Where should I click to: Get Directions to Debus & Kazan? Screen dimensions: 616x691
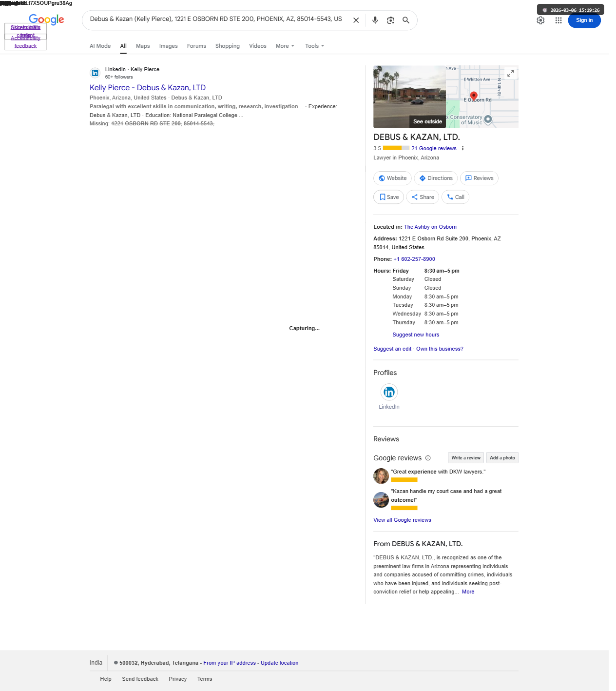pos(436,178)
